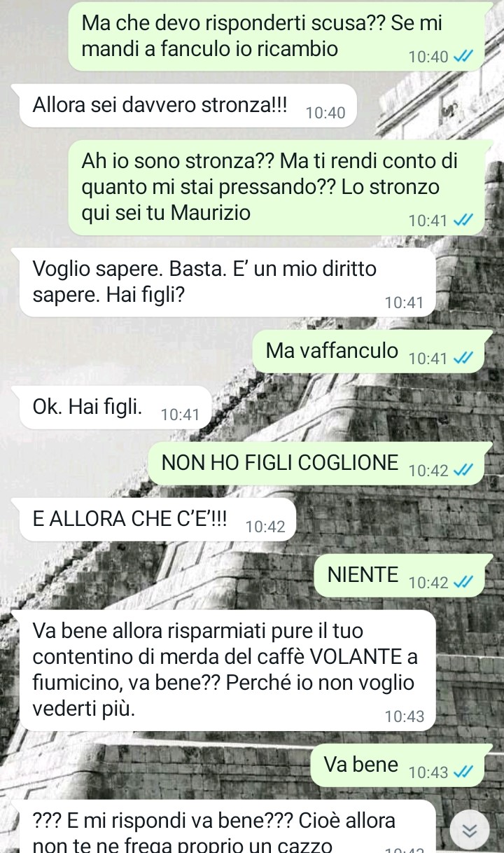Tap the scroll-to-bottom double chevron button
This screenshot has width=504, height=853.
[470, 830]
